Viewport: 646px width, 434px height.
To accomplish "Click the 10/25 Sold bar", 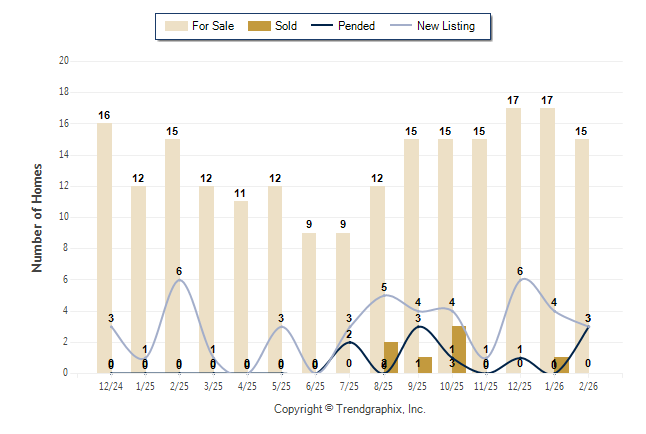I will (x=459, y=349).
